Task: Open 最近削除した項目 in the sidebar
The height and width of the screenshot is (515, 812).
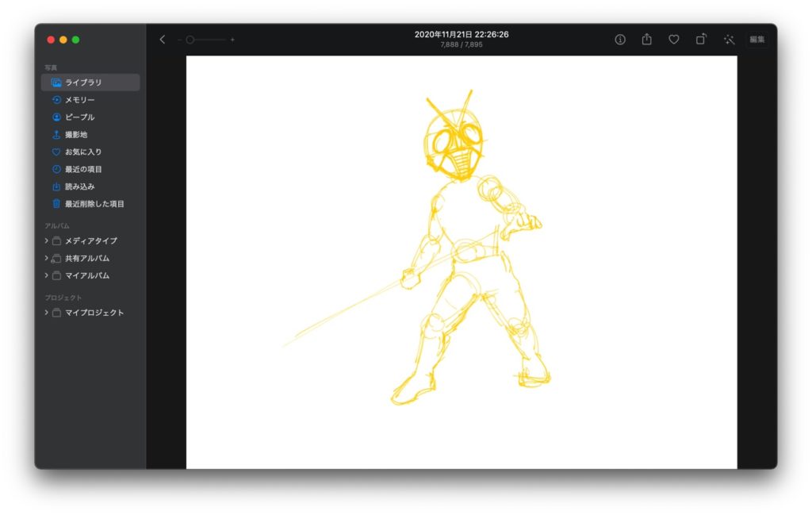Action: [90, 204]
